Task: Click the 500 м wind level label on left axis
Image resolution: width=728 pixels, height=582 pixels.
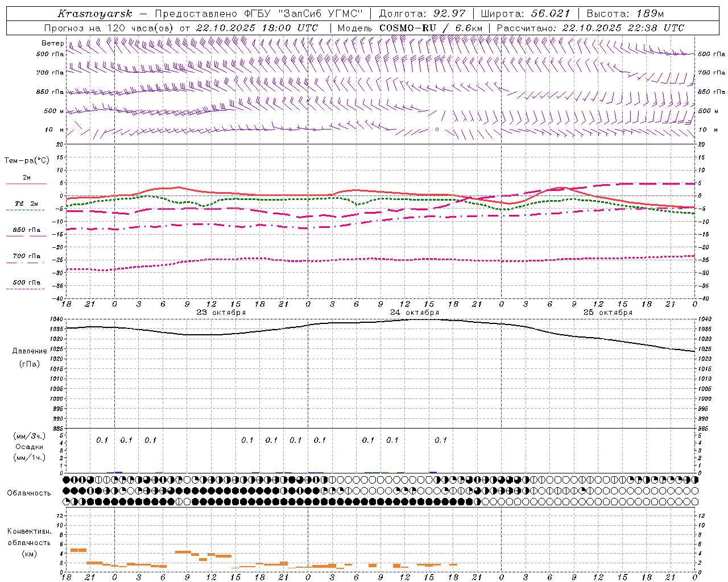Action: [54, 111]
